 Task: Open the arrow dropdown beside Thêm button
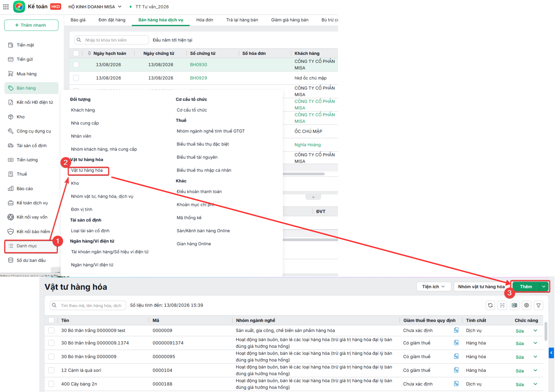pyautogui.click(x=544, y=287)
